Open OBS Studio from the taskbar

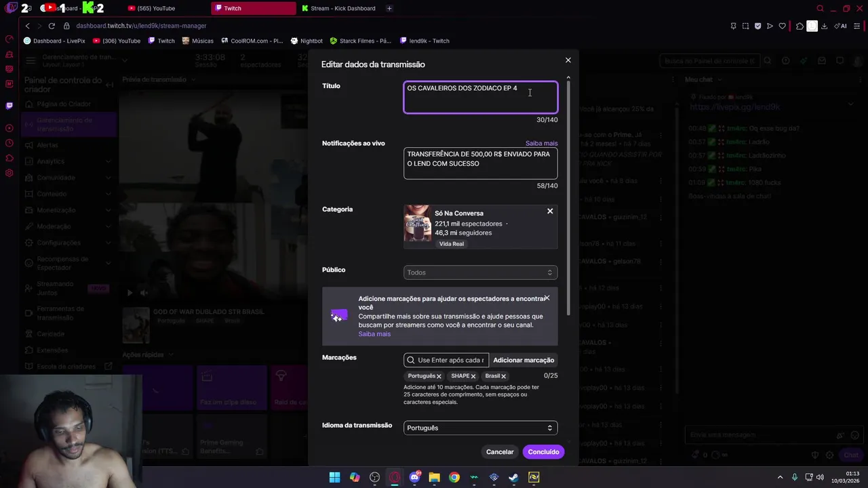click(x=374, y=477)
